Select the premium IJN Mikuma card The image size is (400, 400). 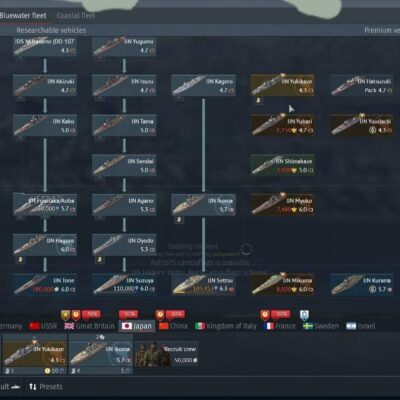(283, 285)
